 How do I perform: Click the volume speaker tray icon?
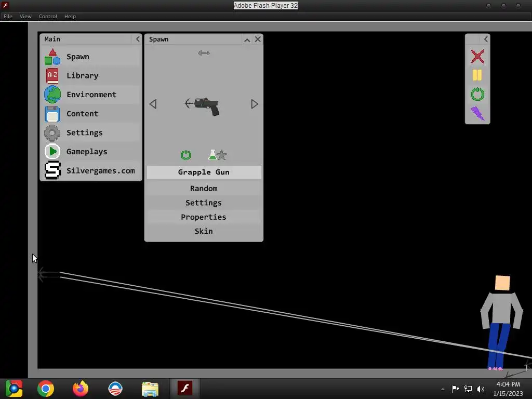[x=481, y=389]
